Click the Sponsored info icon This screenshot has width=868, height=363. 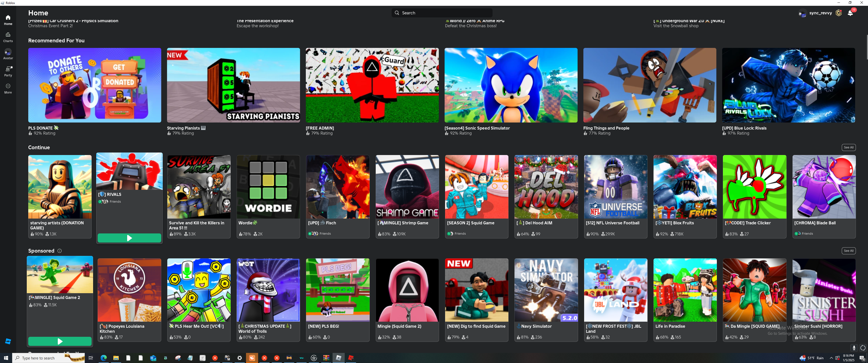click(x=60, y=251)
